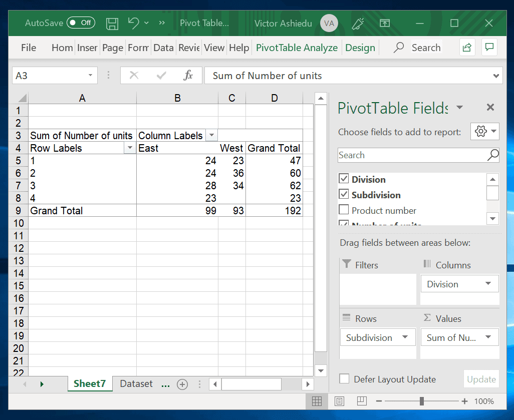Screen dimensions: 514x420
Task: Open Ribbon Display Options icon
Action: pos(385,23)
